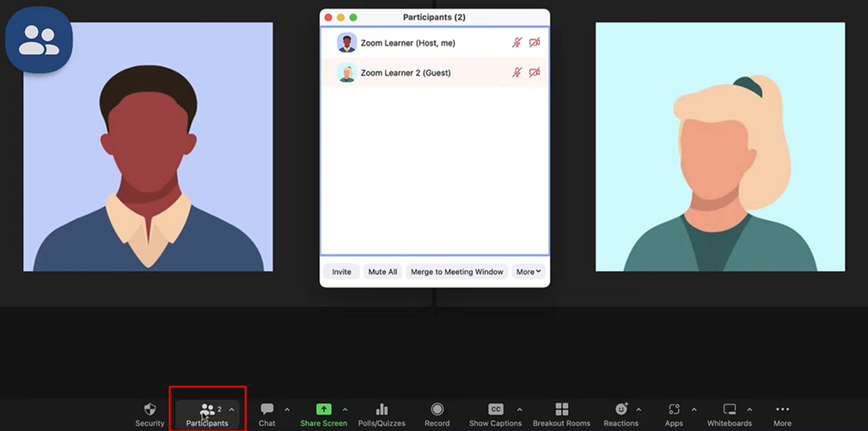Screen dimensions: 868x431
Task: Start recording with the Record button
Action: (x=437, y=410)
